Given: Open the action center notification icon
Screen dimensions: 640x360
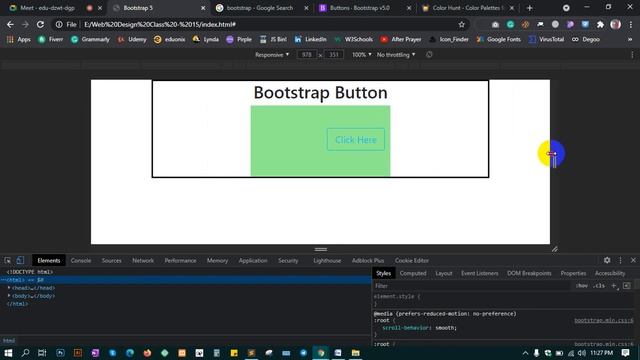Looking at the screenshot, I should point(626,353).
